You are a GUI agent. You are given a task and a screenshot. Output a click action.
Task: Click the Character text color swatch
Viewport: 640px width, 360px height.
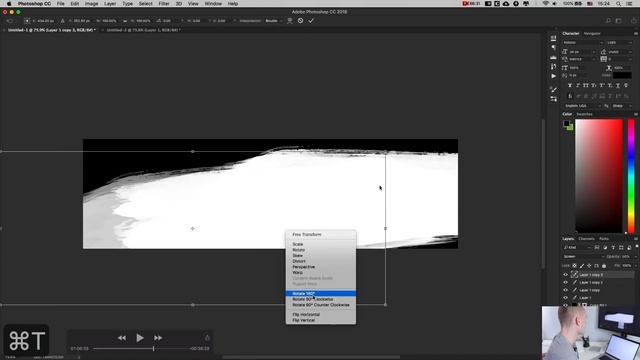[x=622, y=76]
